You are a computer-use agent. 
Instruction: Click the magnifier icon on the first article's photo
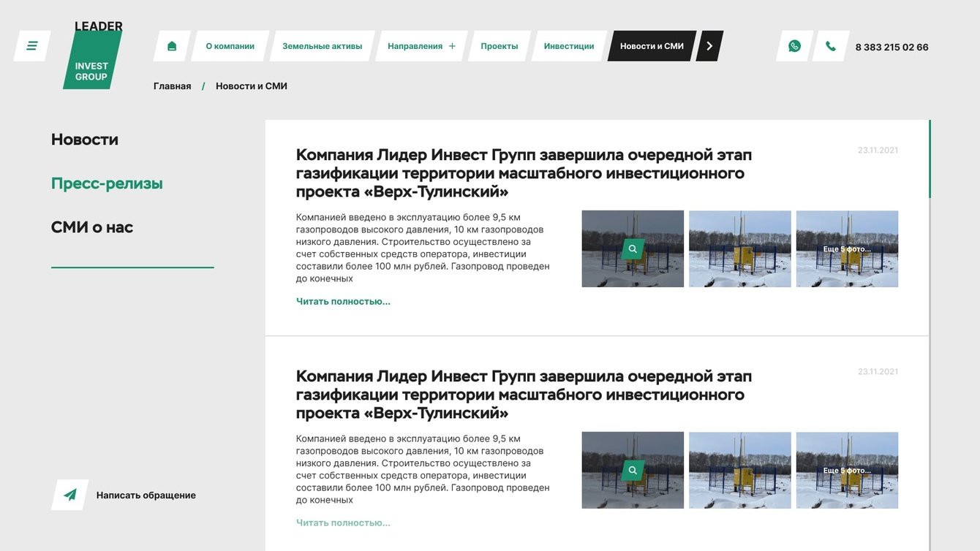[633, 249]
